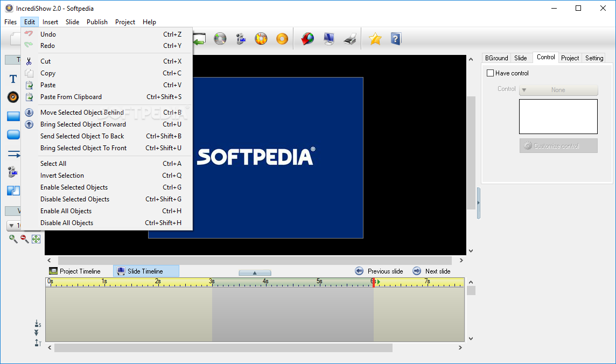Collapse timeline with the up-arrow handle
Screen dimensions: 616x364
coord(255,272)
